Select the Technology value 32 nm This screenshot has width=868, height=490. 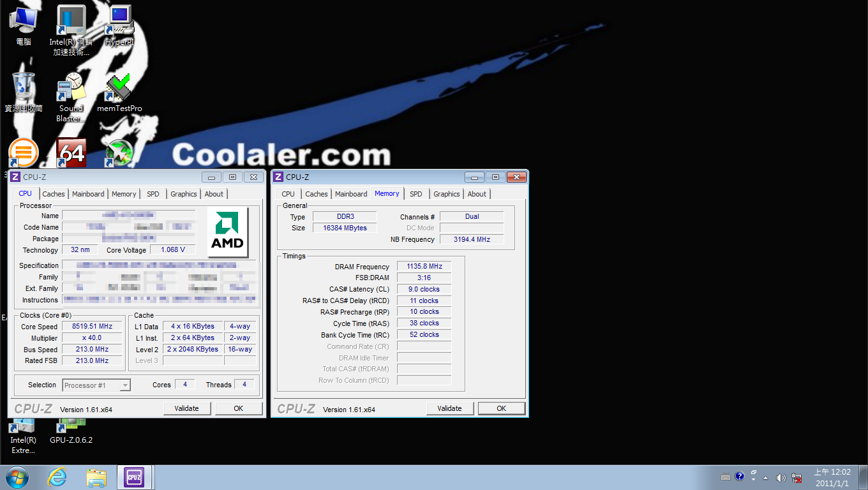(x=80, y=249)
